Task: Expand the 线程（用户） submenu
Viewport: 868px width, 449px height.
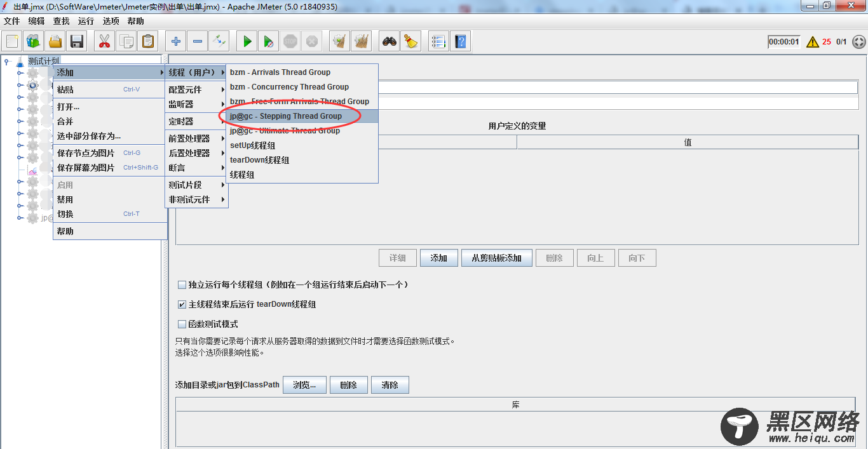Action: point(196,72)
